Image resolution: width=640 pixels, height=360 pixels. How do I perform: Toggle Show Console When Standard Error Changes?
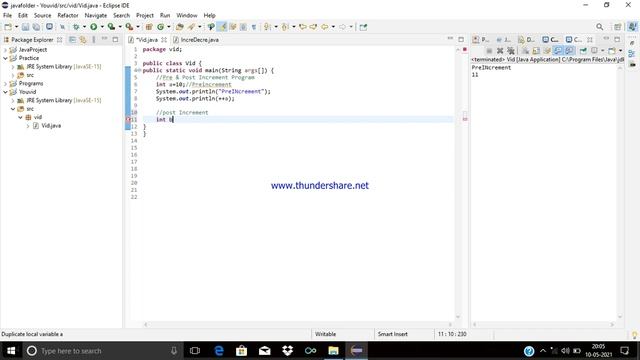coord(569,51)
